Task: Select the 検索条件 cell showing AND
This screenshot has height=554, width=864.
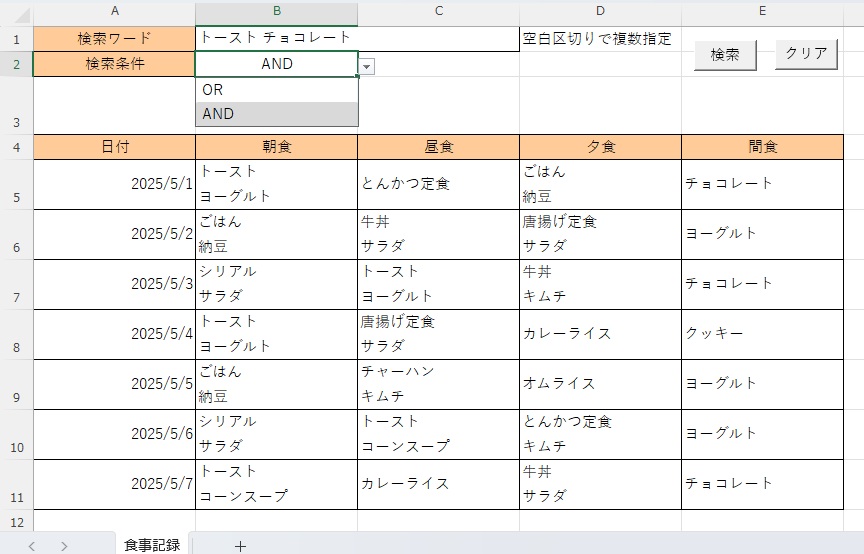Action: [277, 64]
